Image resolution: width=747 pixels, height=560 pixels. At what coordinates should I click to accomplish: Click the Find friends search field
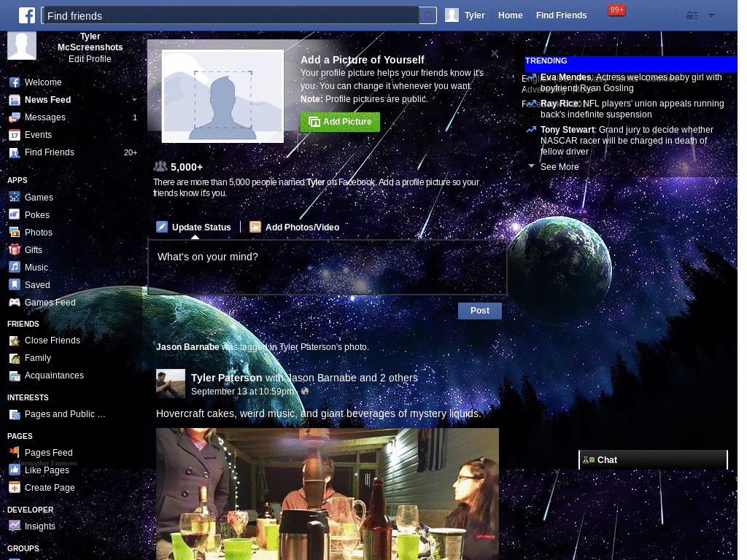(x=231, y=16)
